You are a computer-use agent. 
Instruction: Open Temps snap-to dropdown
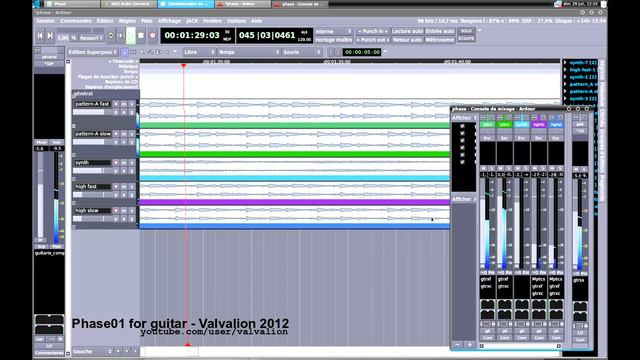click(x=249, y=52)
